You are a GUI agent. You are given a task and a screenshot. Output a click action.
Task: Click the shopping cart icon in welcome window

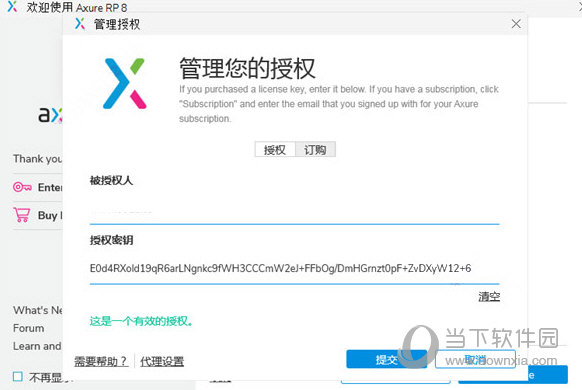[x=22, y=215]
